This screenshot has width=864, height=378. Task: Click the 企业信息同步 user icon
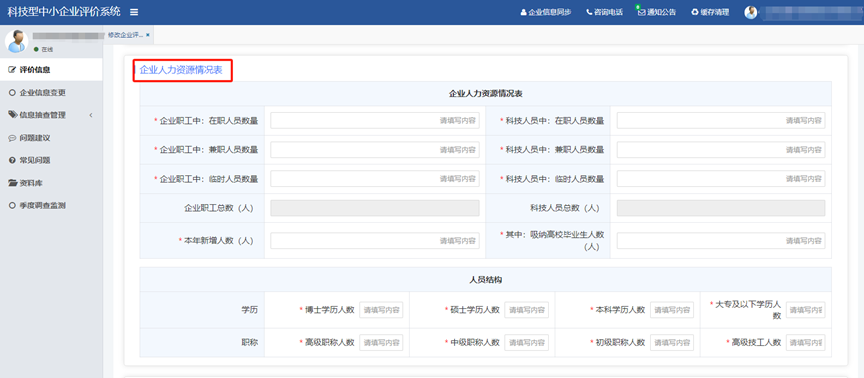click(x=523, y=12)
